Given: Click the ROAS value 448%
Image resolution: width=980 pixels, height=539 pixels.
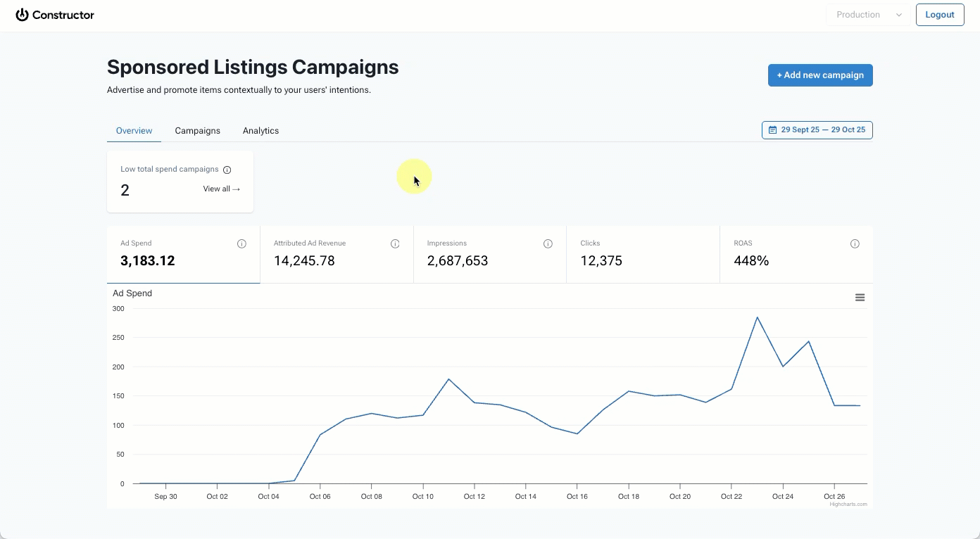Looking at the screenshot, I should point(751,261).
